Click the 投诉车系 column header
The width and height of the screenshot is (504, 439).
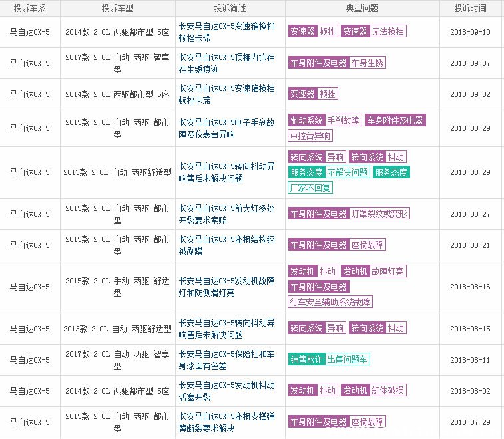coord(29,8)
